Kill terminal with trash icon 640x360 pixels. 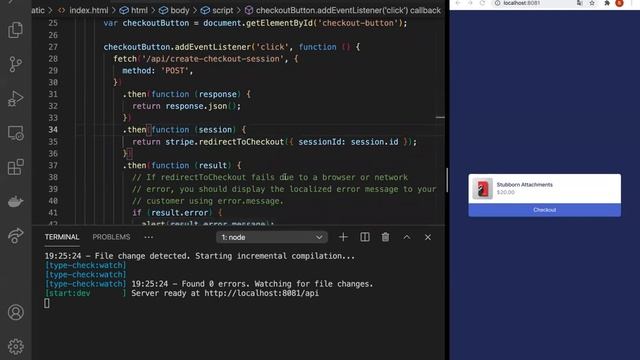tap(385, 237)
